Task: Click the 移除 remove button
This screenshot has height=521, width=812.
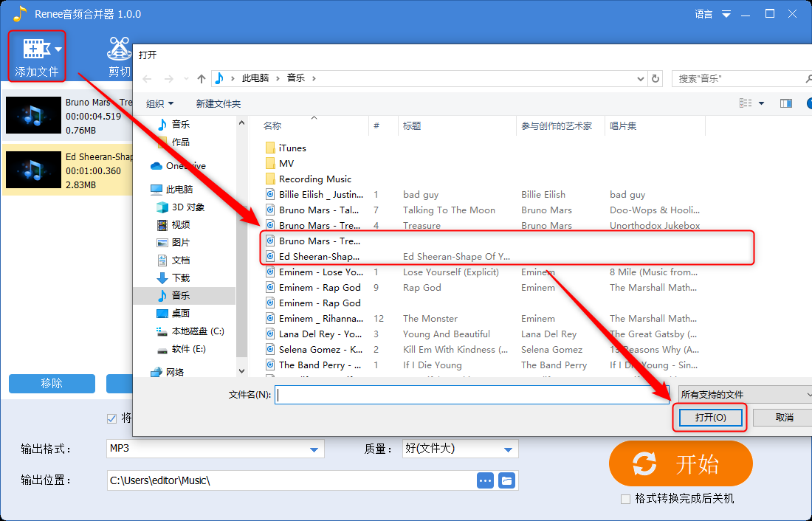Action: tap(52, 383)
